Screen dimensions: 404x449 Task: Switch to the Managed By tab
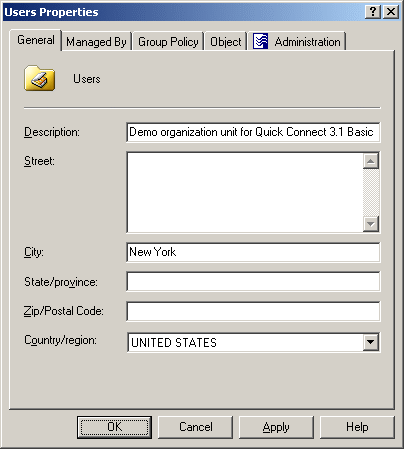tap(96, 42)
